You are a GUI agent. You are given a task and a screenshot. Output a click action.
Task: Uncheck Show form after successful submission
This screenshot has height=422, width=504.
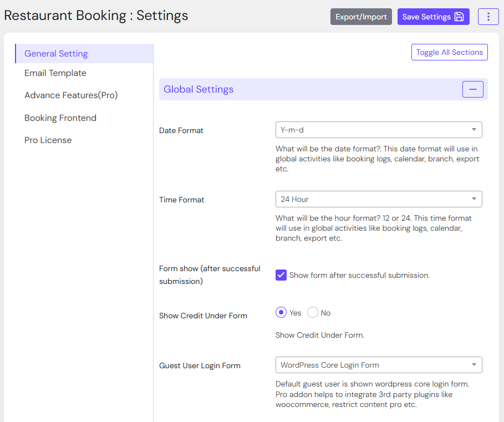point(281,275)
